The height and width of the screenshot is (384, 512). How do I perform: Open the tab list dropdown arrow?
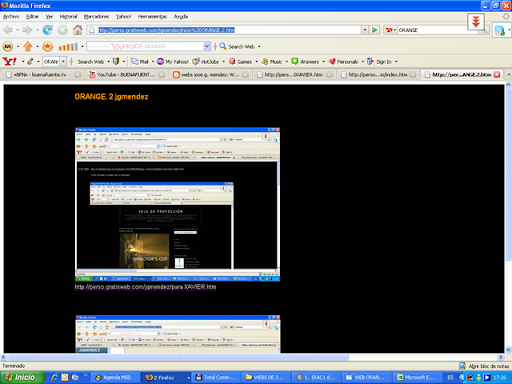pos(509,75)
